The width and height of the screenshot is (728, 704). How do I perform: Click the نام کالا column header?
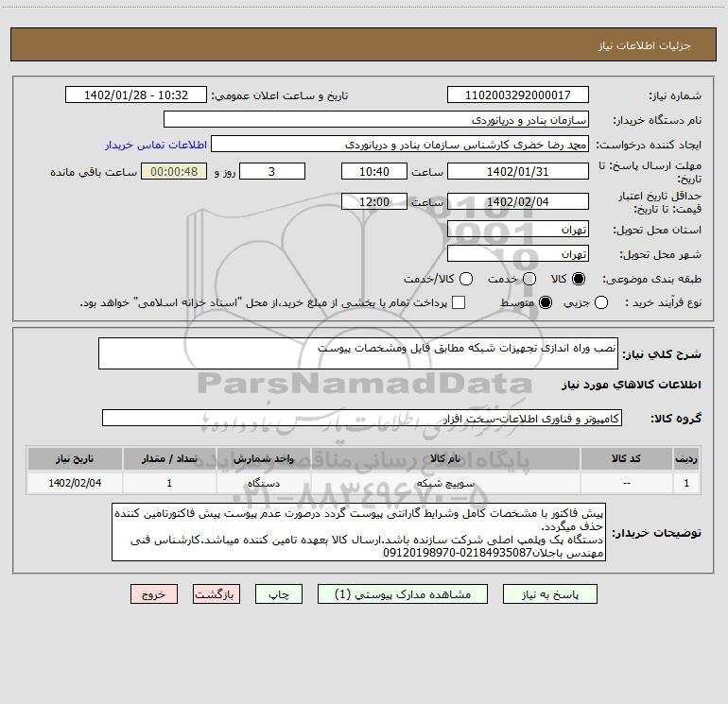[x=445, y=458]
